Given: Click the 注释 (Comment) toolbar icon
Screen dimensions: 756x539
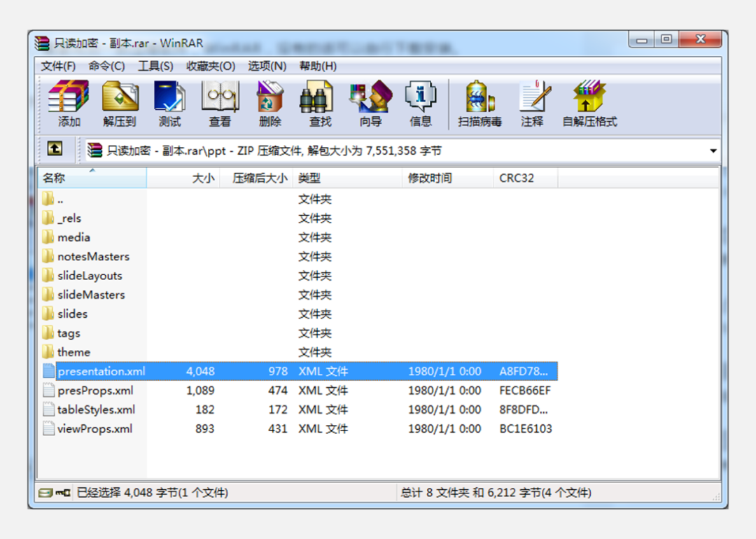Looking at the screenshot, I should pyautogui.click(x=535, y=97).
